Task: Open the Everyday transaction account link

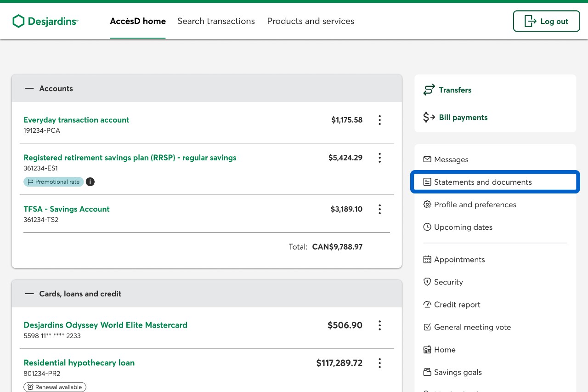Action: pos(76,120)
